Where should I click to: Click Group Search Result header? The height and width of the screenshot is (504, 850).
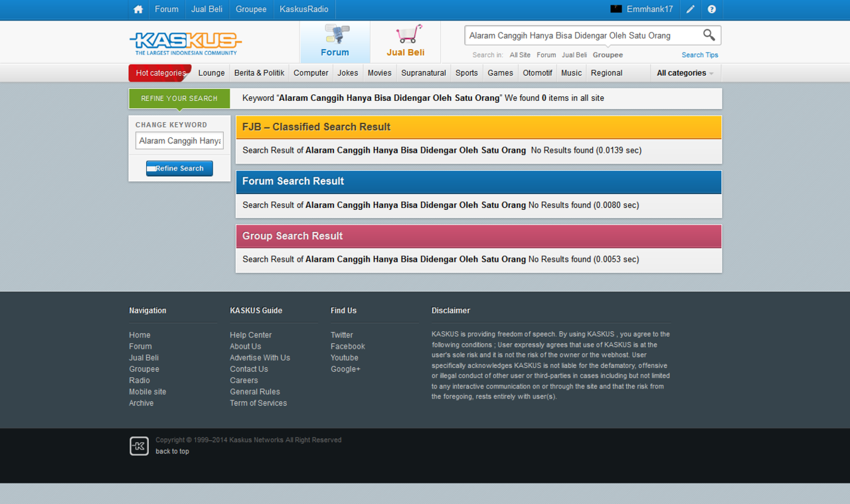pos(479,236)
